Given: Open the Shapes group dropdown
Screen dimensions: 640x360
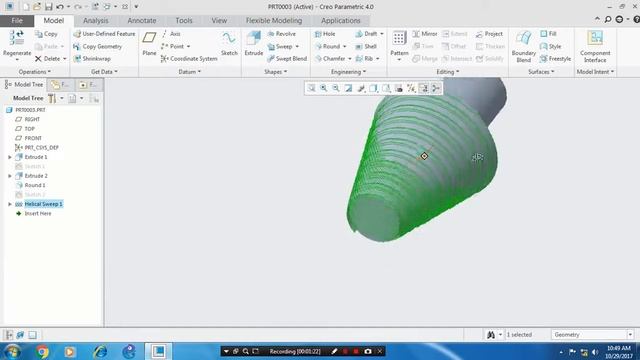Looking at the screenshot, I should point(276,72).
